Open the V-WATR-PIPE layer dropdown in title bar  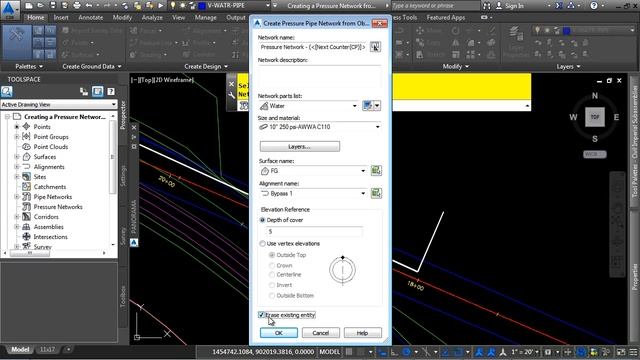click(268, 6)
